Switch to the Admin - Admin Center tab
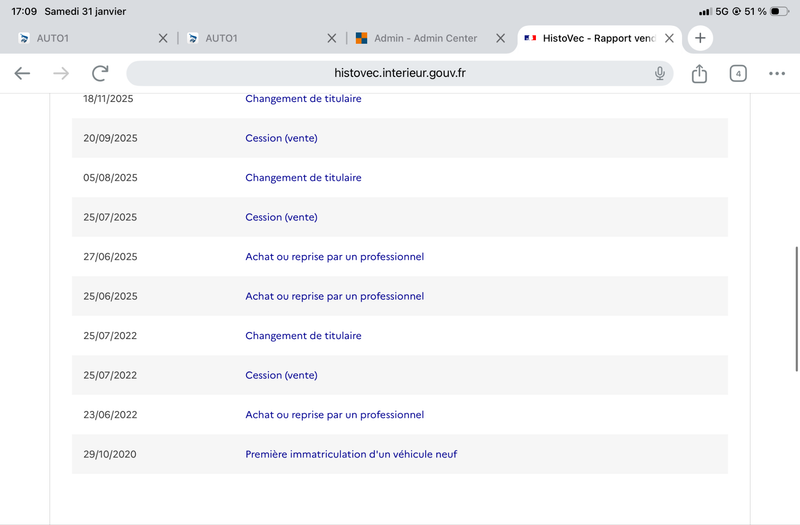Screen dimensions: 800x525 click(x=425, y=38)
